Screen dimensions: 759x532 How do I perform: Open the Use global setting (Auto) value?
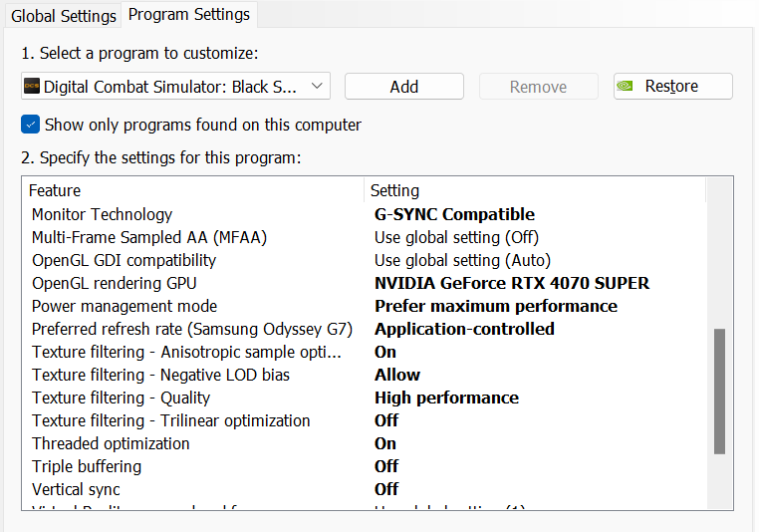462,260
